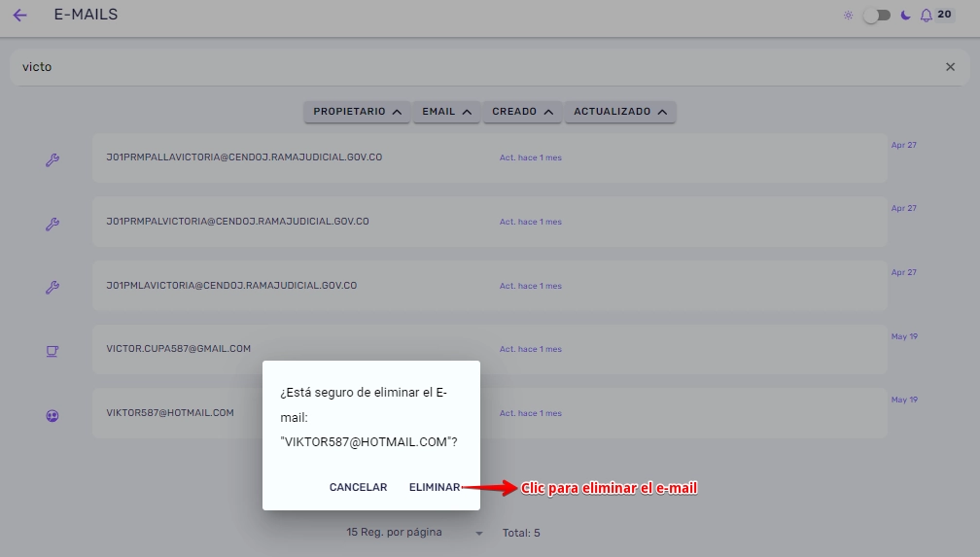Clear the search with the X icon

(x=950, y=66)
